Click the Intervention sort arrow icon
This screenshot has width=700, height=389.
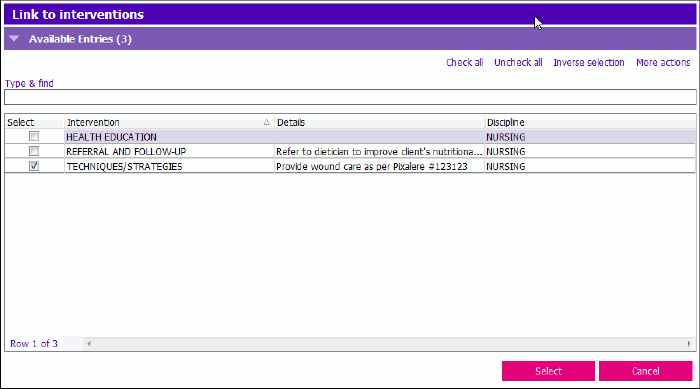[x=267, y=122]
